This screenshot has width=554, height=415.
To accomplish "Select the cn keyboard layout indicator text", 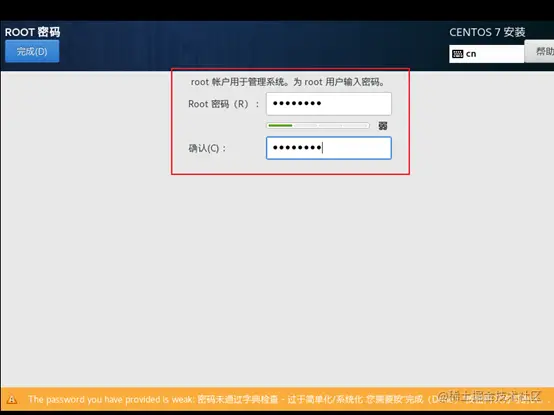I will click(471, 54).
